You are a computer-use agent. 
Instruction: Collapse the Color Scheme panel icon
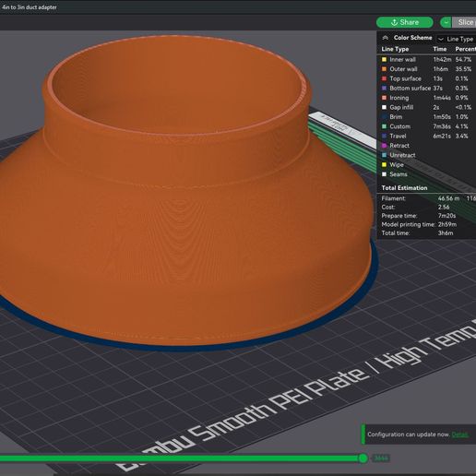(386, 38)
